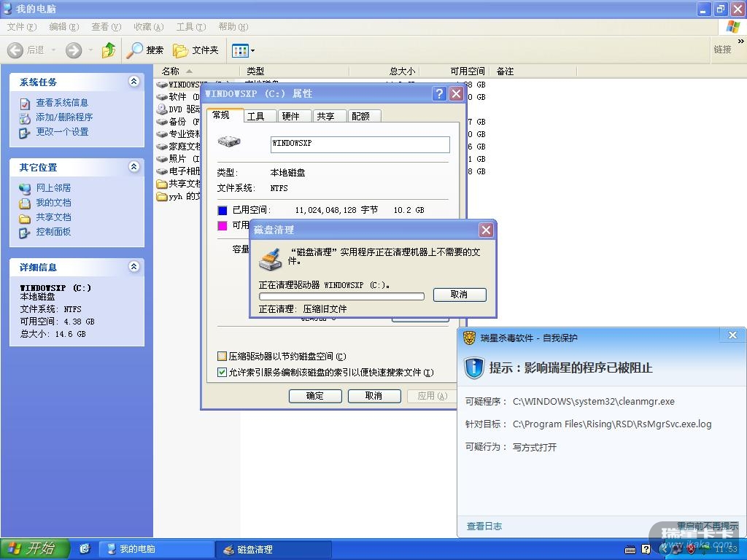Select the yyh documents folder icon
This screenshot has height=560, width=747.
[x=162, y=196]
